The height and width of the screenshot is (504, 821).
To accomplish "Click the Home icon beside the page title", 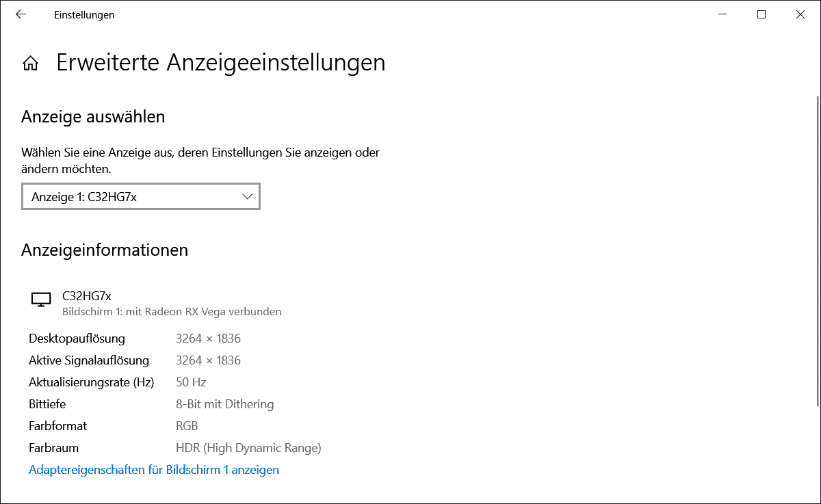I will 30,64.
